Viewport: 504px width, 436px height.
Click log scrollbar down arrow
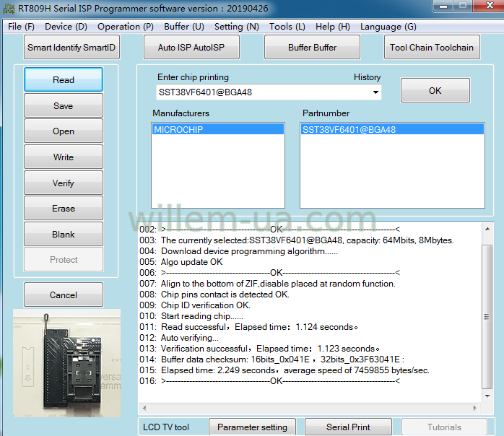click(x=487, y=396)
